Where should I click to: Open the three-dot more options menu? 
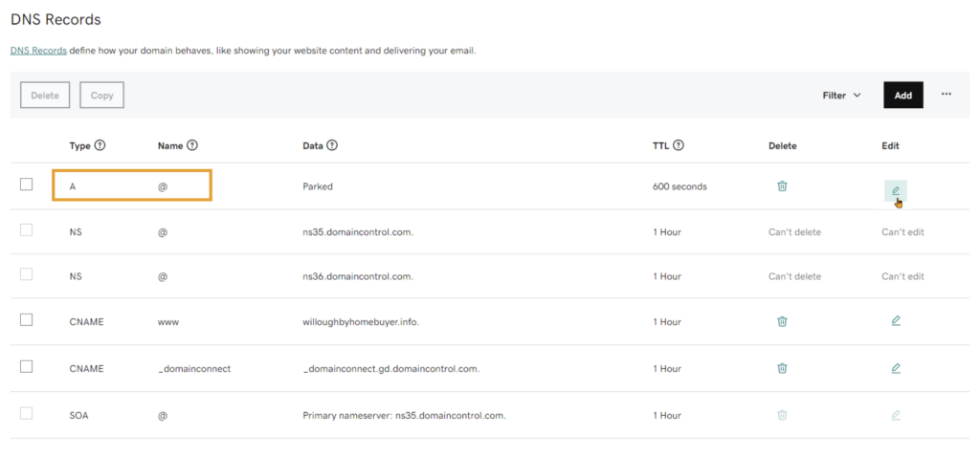[947, 95]
